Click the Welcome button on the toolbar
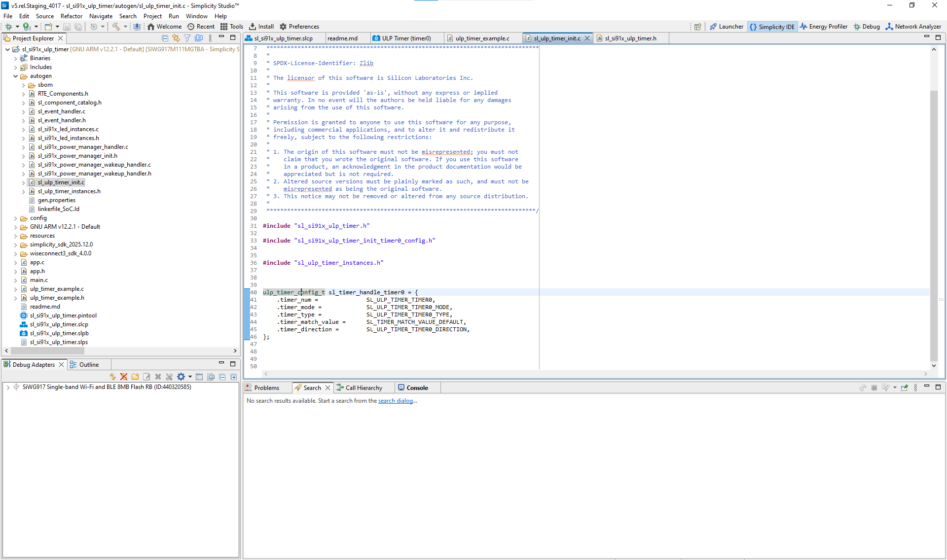947x560 pixels. [x=164, y=27]
